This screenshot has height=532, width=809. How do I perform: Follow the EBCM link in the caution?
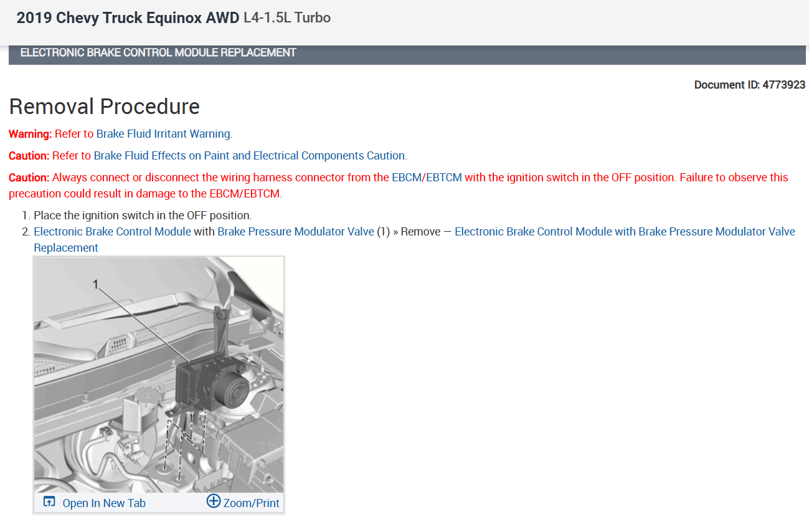tap(407, 177)
